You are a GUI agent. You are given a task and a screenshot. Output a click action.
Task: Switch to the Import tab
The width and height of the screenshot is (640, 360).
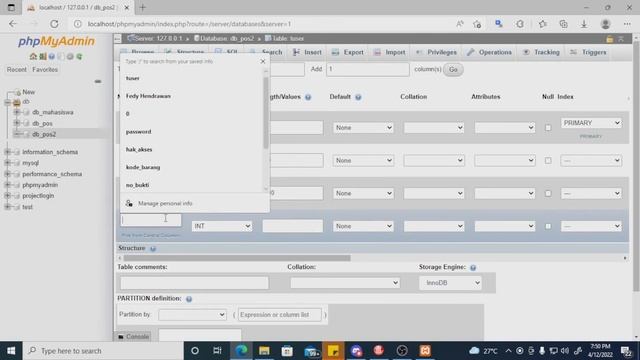(x=390, y=52)
